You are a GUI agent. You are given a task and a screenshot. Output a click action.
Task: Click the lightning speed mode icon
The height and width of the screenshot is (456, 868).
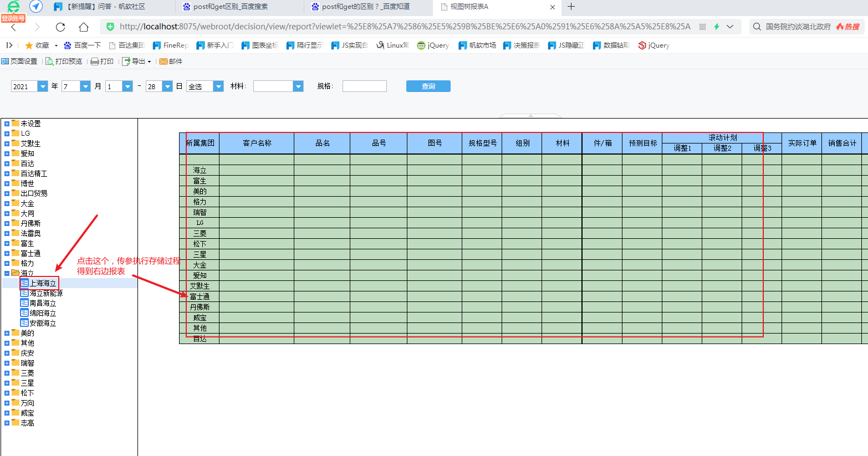(x=717, y=27)
